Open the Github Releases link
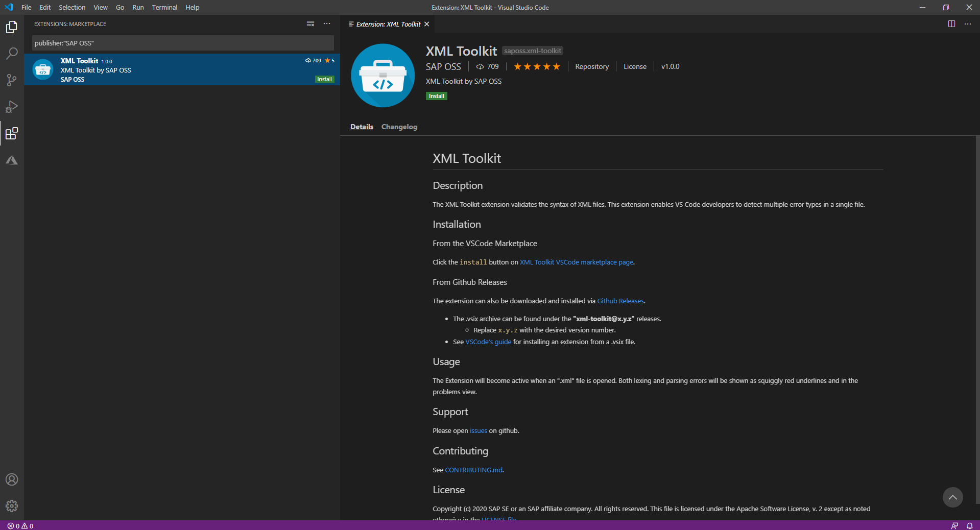 (620, 301)
